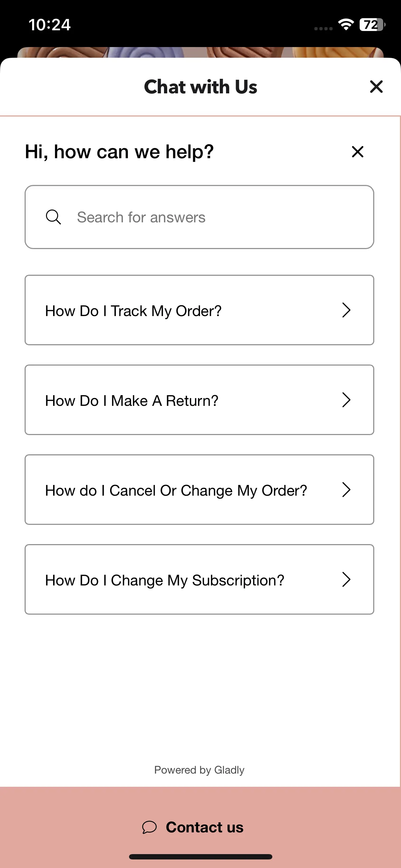Viewport: 401px width, 868px height.
Task: Expand the Cancel Or Change Order chevron
Action: pos(346,490)
